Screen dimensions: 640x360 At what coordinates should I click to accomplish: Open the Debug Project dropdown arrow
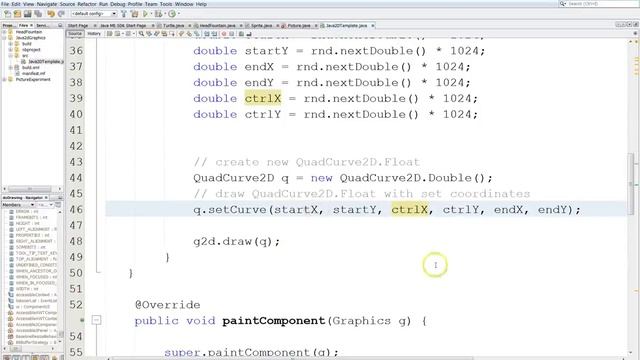(x=164, y=14)
